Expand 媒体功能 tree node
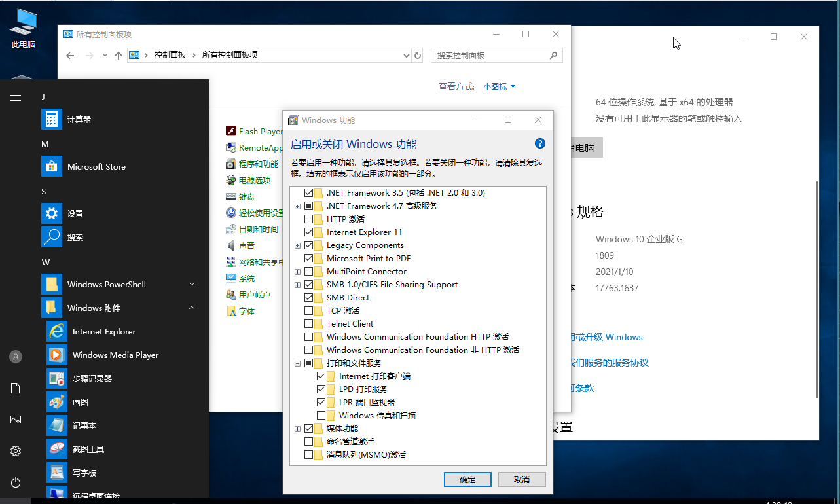Viewport: 840px width, 504px height. coord(298,429)
